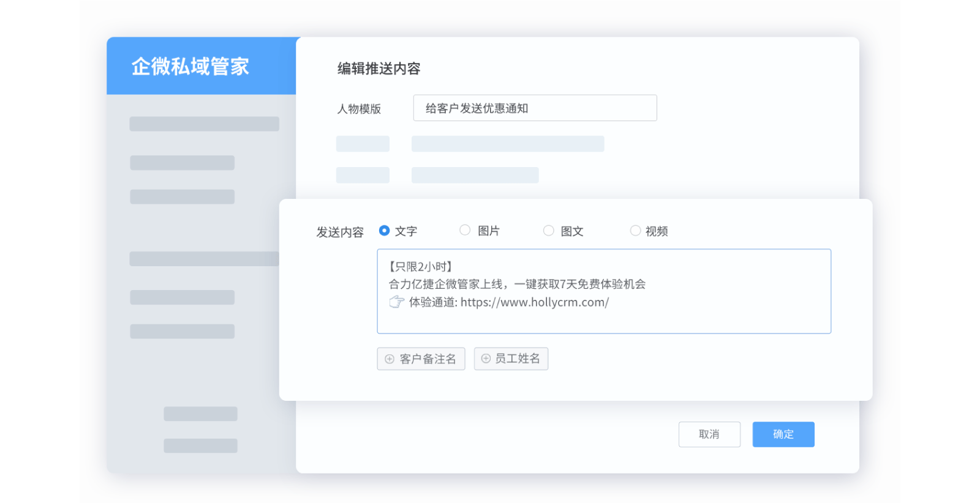Insert the 员工姓名 variable

pos(511,359)
